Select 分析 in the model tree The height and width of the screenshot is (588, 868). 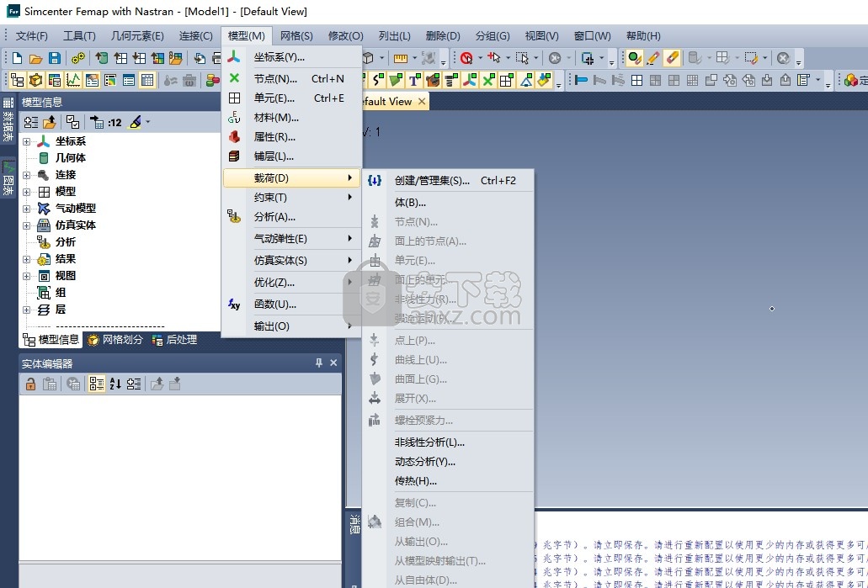pos(66,241)
